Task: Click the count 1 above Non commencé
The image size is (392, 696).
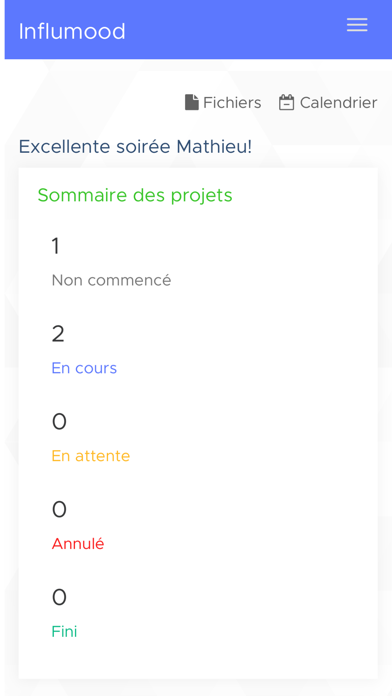Action: click(55, 245)
